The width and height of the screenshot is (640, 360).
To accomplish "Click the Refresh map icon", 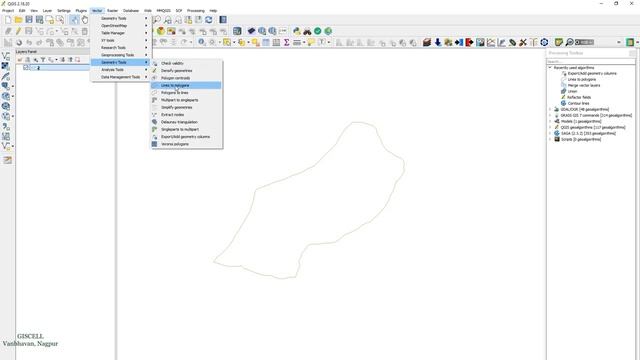I will point(209,20).
